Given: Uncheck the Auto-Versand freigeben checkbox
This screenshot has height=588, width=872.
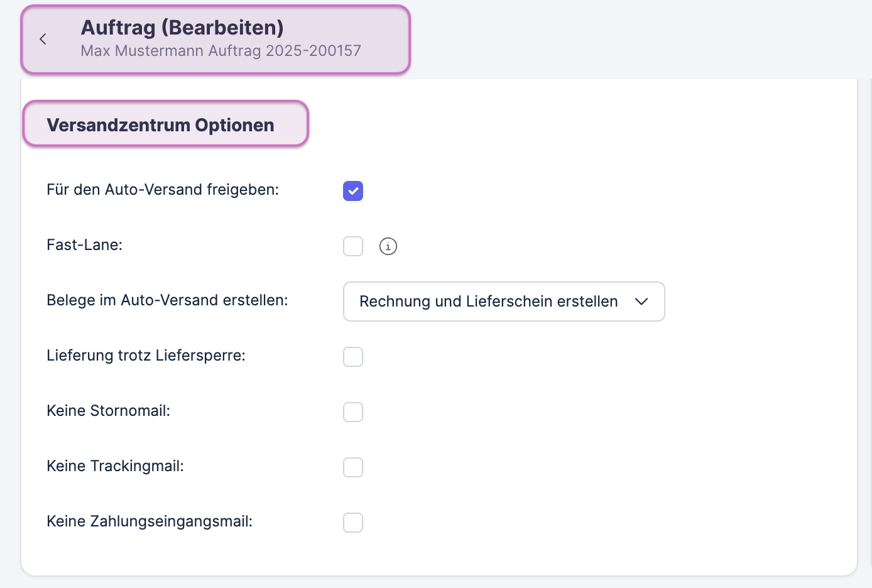Looking at the screenshot, I should click(353, 191).
